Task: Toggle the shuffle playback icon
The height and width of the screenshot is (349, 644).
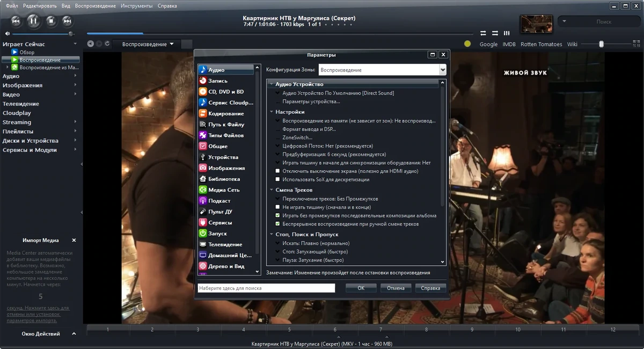Action: [x=494, y=33]
